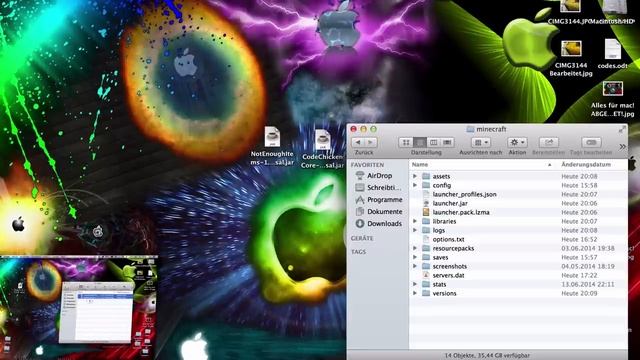Select CIMG3144 Bearbeitet.jpg desktop file
Screen dimensions: 640x360
coord(571,58)
